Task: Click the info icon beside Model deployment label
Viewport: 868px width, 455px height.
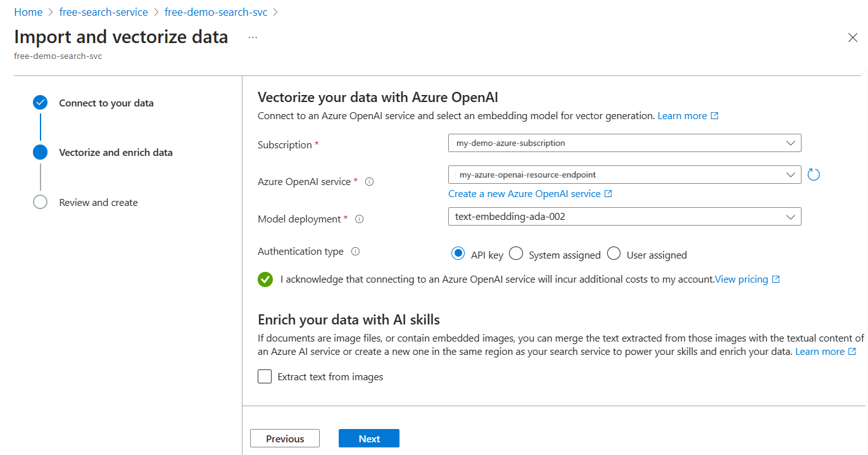Action: 359,219
